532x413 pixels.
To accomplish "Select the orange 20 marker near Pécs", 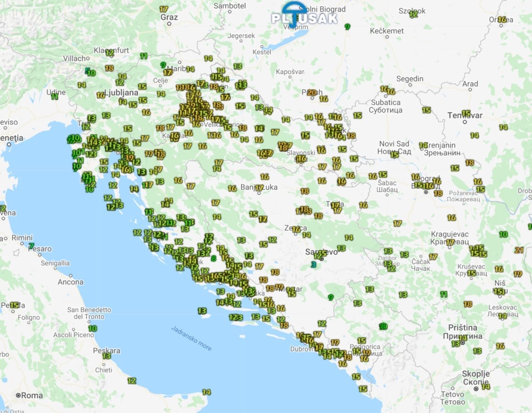I will pyautogui.click(x=311, y=93).
